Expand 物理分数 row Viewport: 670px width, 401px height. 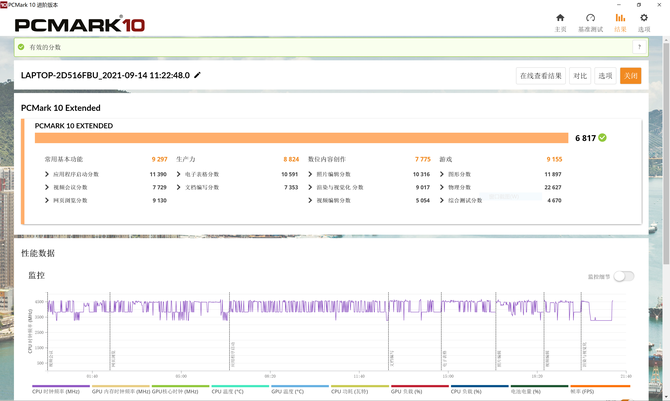point(442,187)
